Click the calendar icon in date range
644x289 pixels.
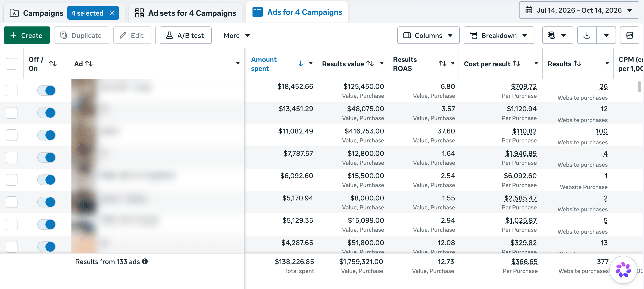click(529, 10)
